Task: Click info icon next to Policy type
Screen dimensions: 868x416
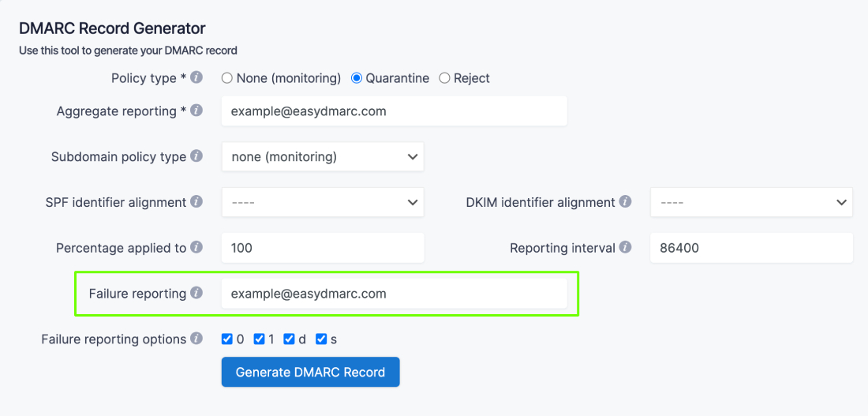Action: 196,77
